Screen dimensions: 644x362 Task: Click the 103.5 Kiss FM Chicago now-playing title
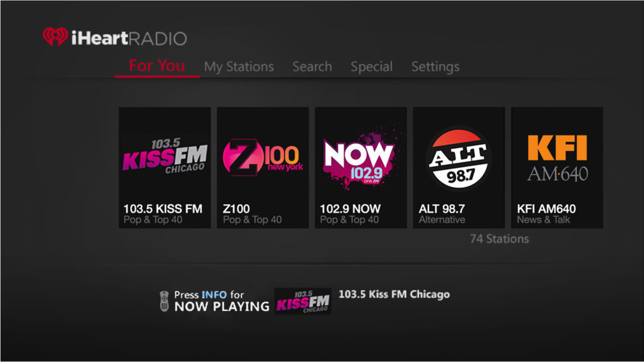(x=394, y=294)
